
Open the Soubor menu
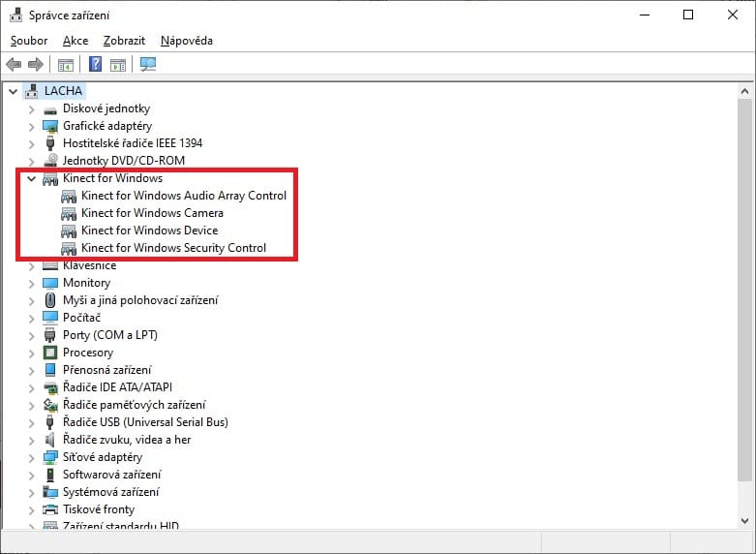tap(29, 41)
